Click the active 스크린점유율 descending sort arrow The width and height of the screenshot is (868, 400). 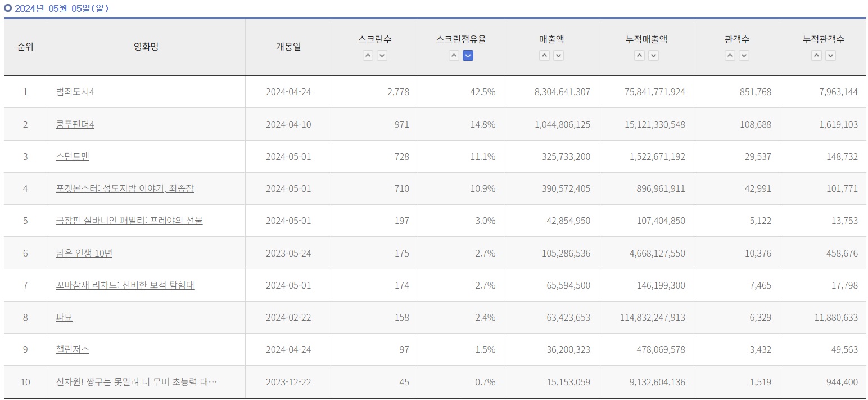[x=468, y=56]
